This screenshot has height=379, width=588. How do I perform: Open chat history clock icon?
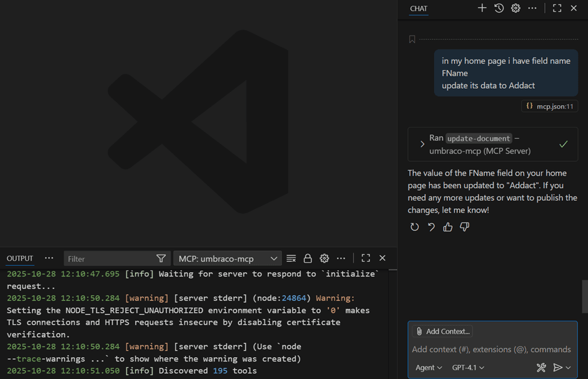(x=499, y=8)
